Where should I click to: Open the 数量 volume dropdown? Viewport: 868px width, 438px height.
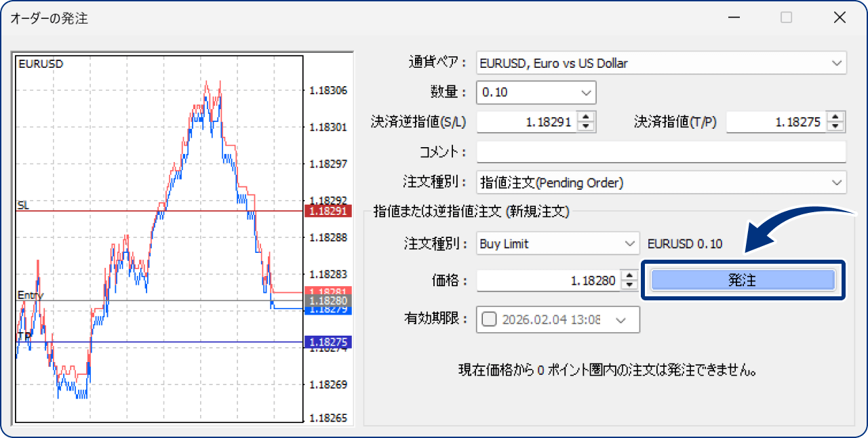(x=586, y=92)
